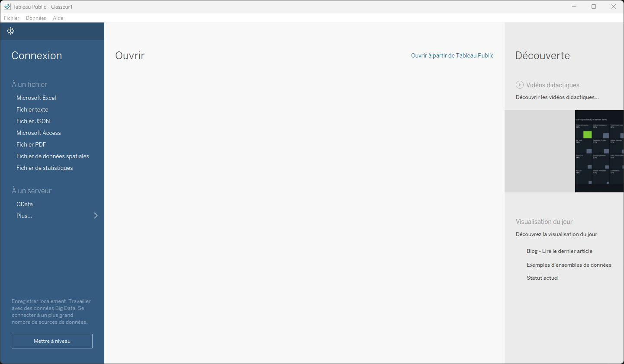Choose Fichier de données spatiales
Image resolution: width=624 pixels, height=364 pixels.
[53, 156]
